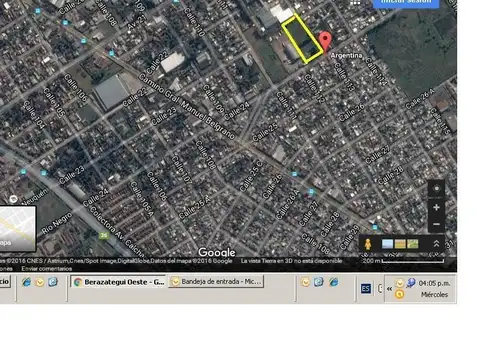Click the red location pin near Argentina
The height and width of the screenshot is (360, 480).
point(325,42)
